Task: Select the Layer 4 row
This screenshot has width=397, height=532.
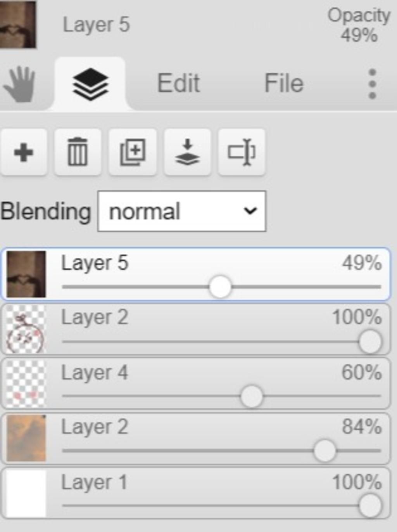Action: [x=195, y=383]
